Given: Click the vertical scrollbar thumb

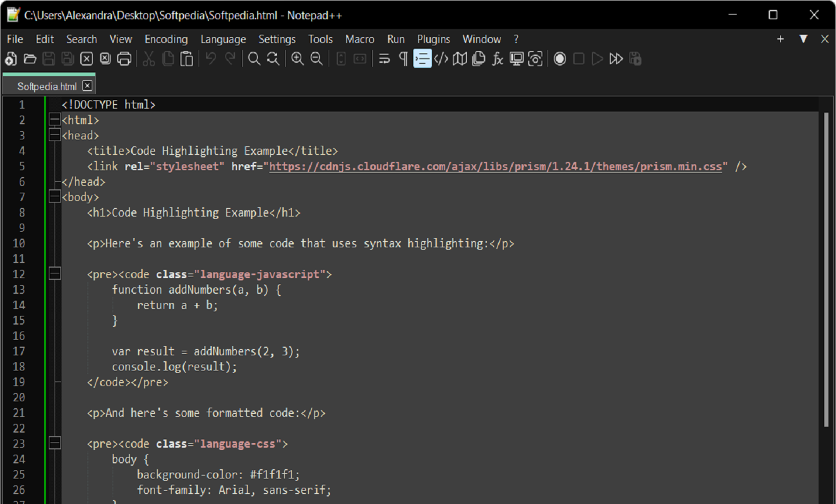Looking at the screenshot, I should click(x=826, y=270).
